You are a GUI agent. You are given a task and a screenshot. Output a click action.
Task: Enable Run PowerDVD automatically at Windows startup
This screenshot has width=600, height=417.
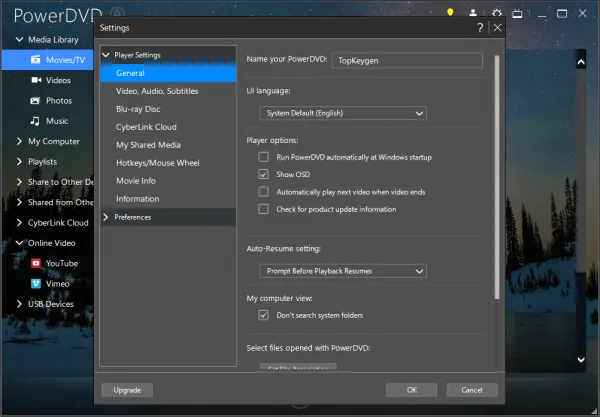263,157
